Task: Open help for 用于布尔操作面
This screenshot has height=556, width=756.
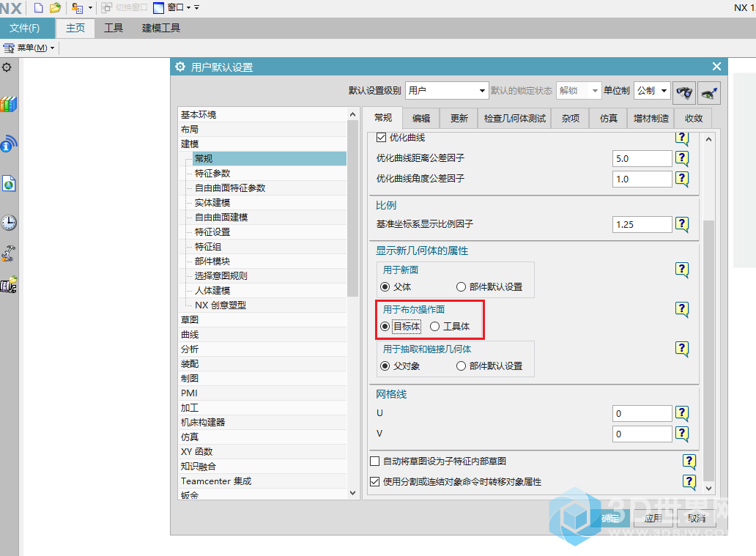Action: 682,308
